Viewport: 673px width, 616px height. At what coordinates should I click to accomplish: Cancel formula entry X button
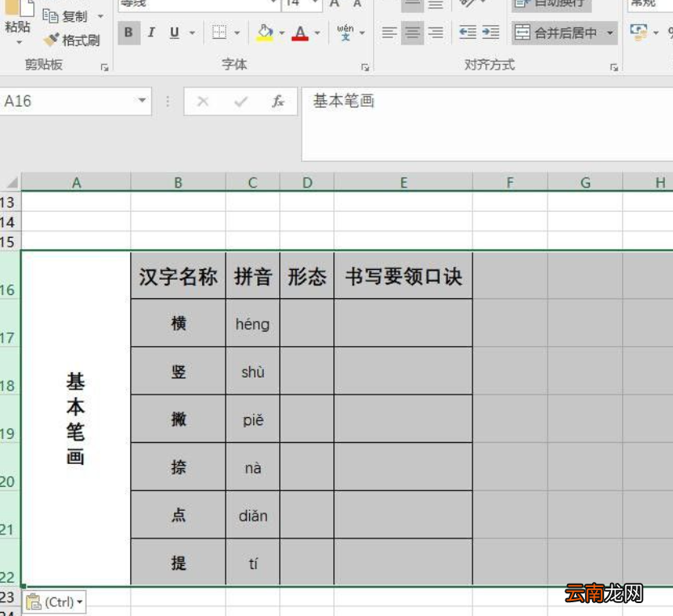[202, 101]
